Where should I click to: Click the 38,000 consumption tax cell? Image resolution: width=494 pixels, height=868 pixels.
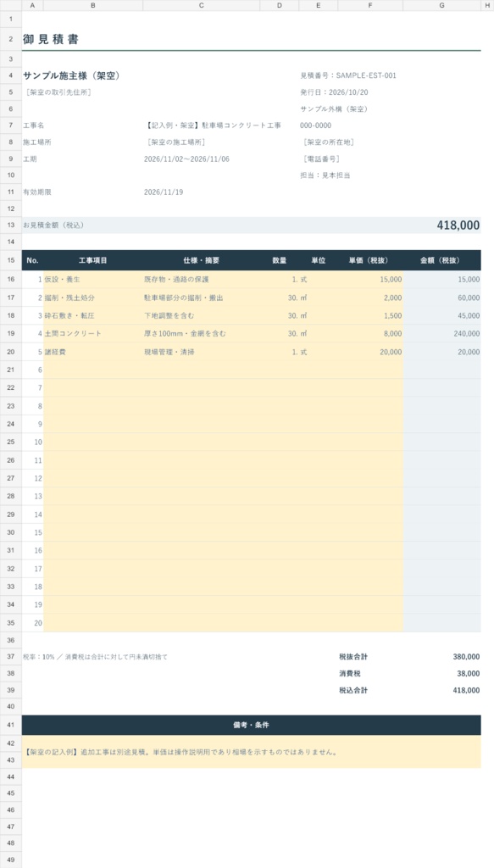tap(468, 674)
